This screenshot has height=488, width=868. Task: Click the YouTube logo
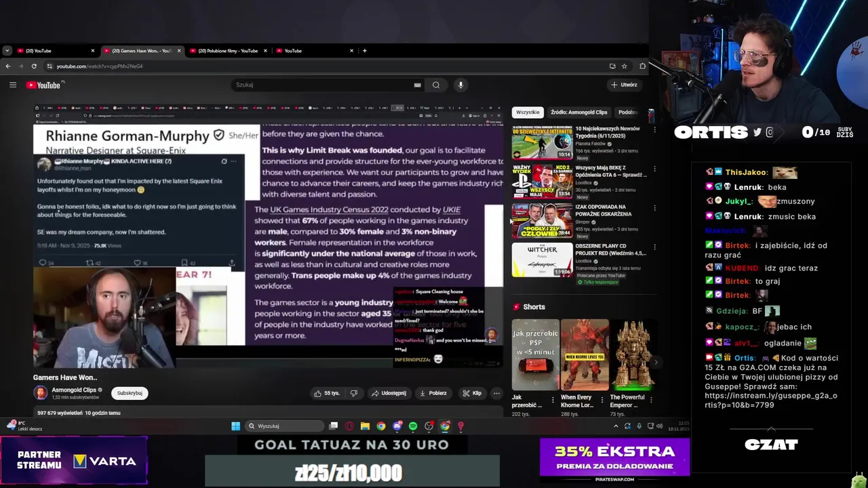click(43, 85)
